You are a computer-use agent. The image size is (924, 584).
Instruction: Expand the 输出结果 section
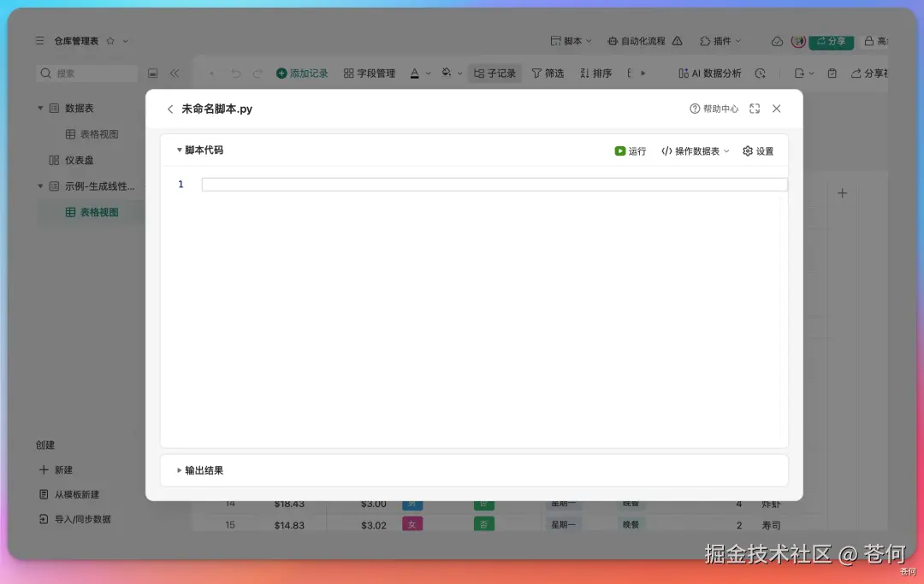[179, 470]
